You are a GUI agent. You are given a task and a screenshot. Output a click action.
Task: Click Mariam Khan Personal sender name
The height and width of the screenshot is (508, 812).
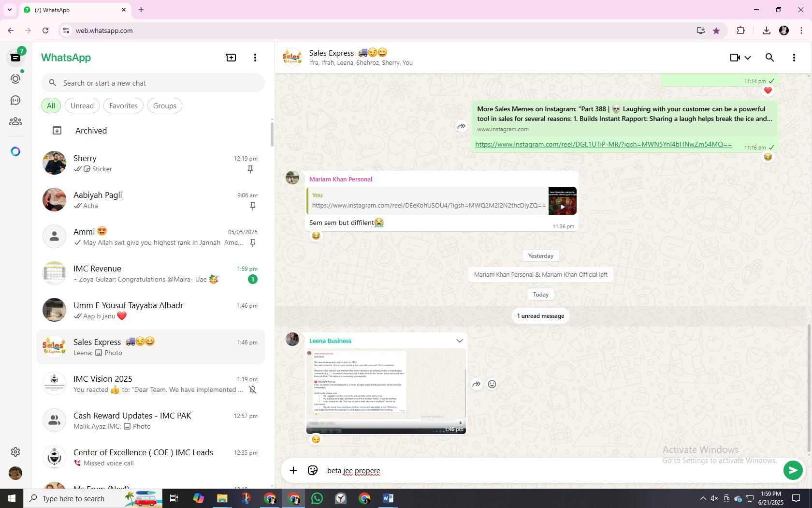point(341,179)
